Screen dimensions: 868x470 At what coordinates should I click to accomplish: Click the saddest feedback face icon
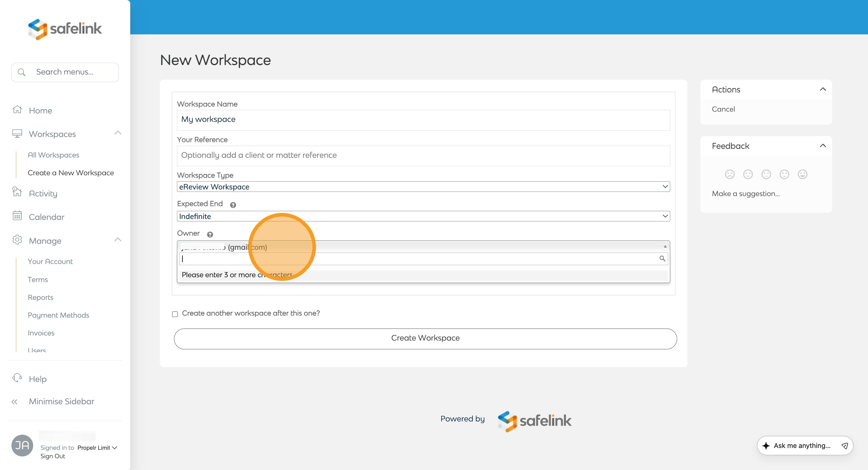point(730,174)
